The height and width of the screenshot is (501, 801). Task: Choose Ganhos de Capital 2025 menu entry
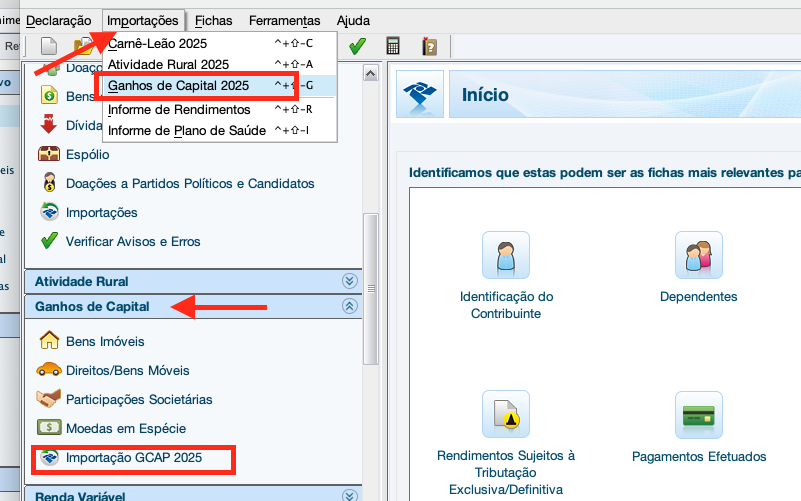pyautogui.click(x=178, y=86)
